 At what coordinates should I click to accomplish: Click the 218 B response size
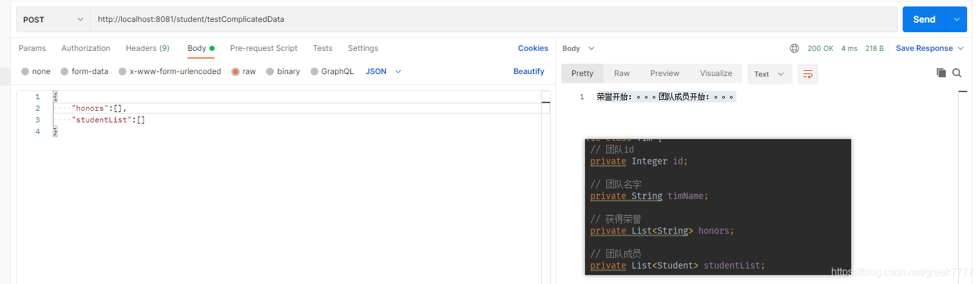pyautogui.click(x=874, y=48)
